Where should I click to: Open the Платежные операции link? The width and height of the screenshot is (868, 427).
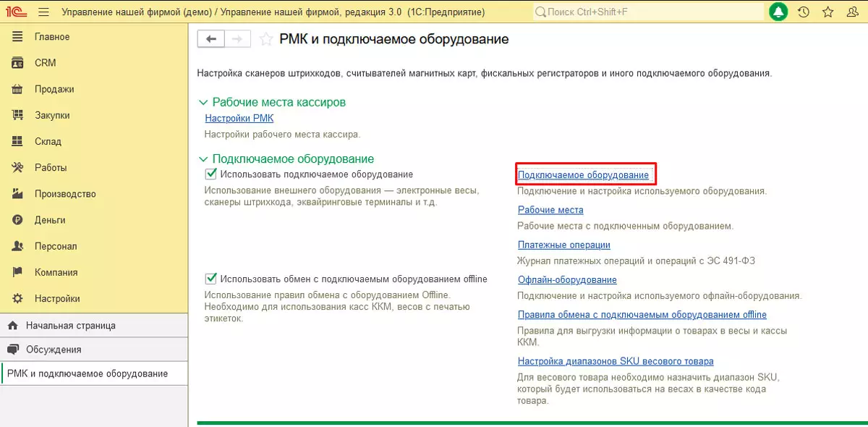click(x=564, y=245)
